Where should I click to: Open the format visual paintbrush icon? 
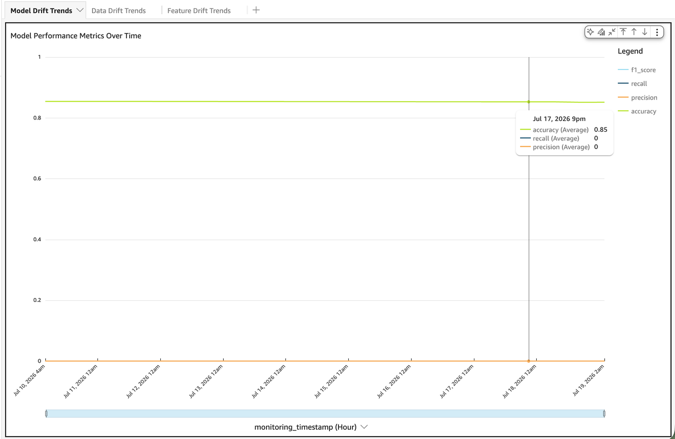point(601,32)
